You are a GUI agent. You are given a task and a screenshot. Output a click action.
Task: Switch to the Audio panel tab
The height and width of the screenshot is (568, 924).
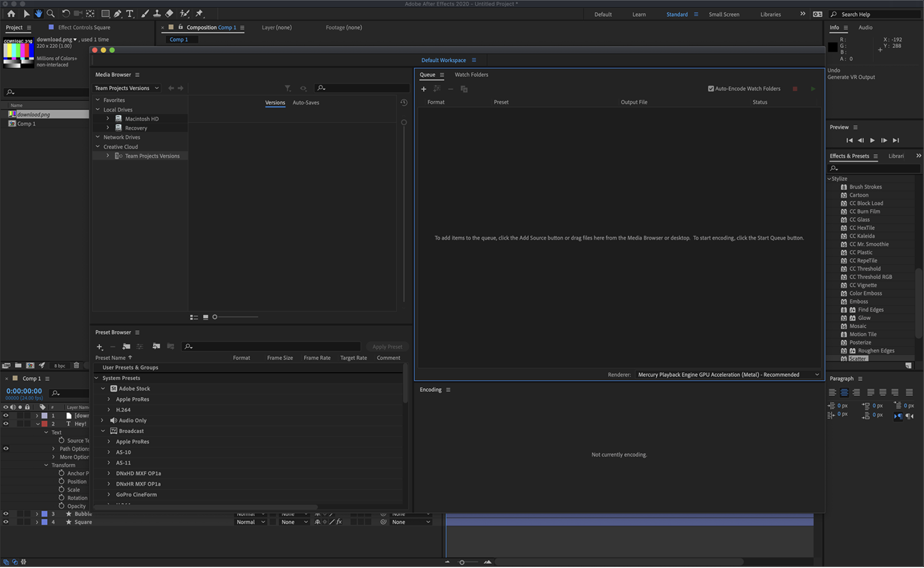point(865,27)
